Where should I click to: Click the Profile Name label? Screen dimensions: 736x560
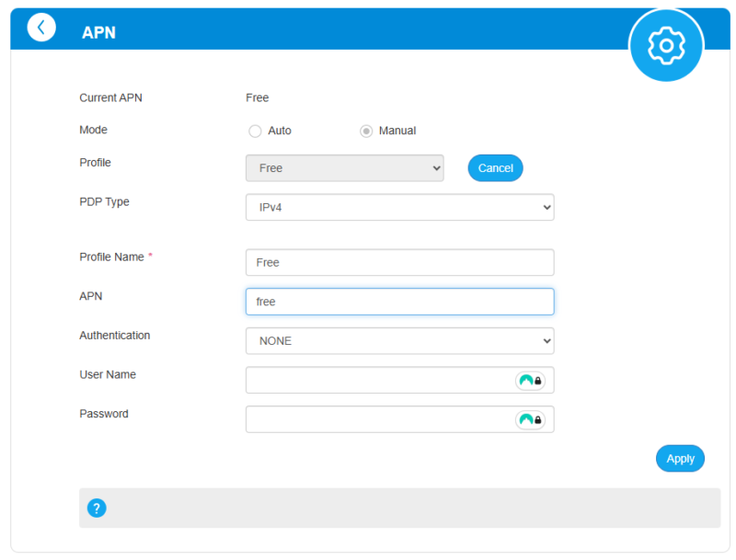(111, 257)
